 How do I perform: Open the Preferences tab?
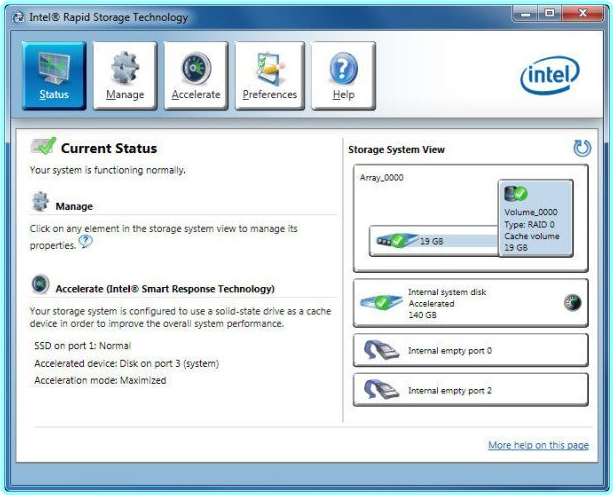click(x=269, y=75)
